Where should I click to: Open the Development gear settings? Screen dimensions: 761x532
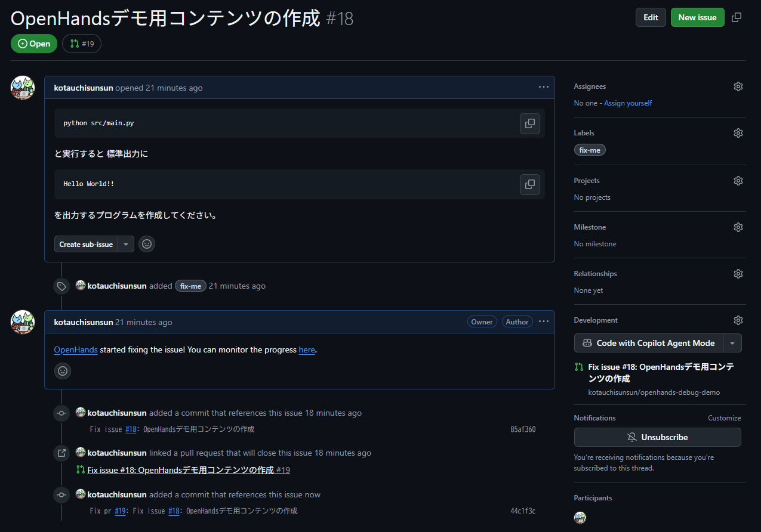point(738,320)
